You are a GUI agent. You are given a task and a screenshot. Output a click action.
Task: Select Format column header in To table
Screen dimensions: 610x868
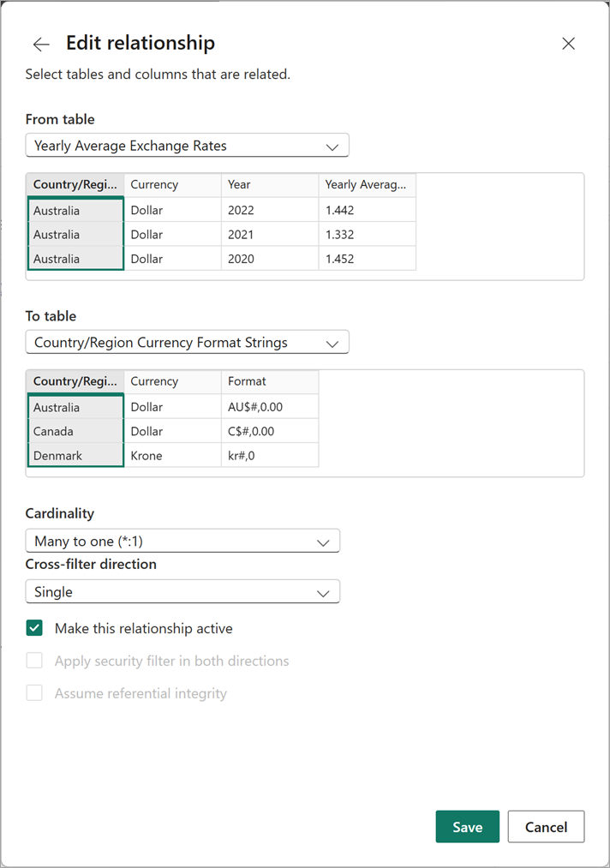270,382
